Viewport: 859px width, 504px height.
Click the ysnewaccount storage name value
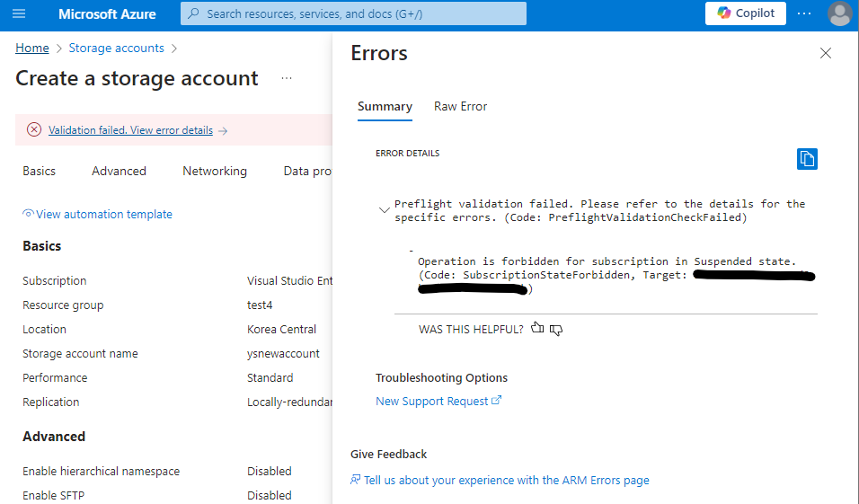pos(283,354)
